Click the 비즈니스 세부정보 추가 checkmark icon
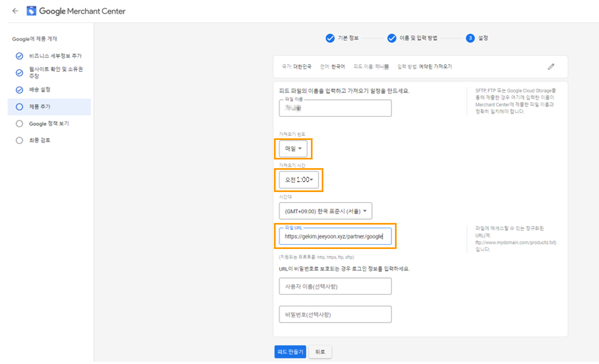This screenshot has width=599, height=364. pos(20,56)
